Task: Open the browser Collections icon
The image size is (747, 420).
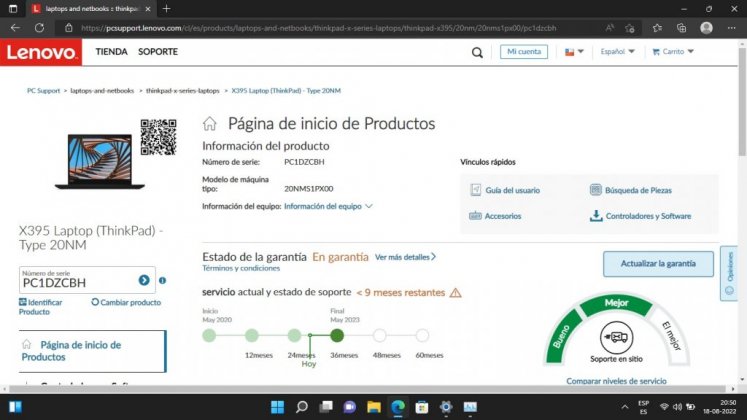Action: pyautogui.click(x=681, y=28)
